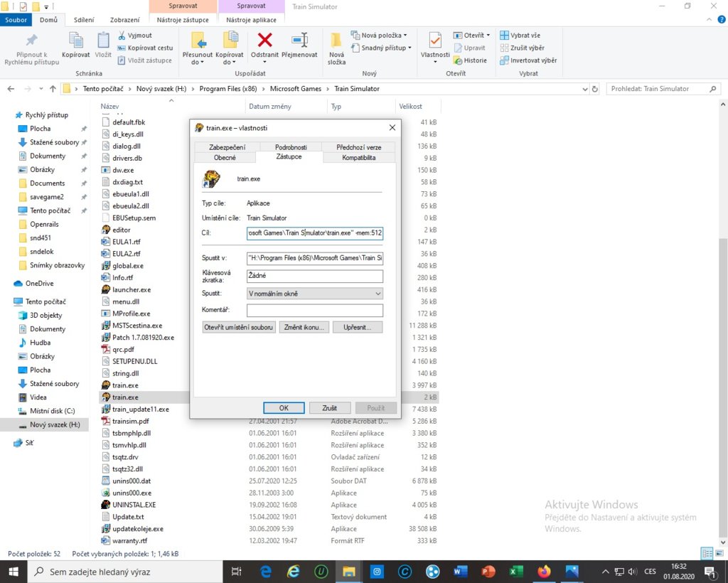Screen dimensions: 728x583
Task: Click the Změnit ikonu button
Action: [304, 327]
